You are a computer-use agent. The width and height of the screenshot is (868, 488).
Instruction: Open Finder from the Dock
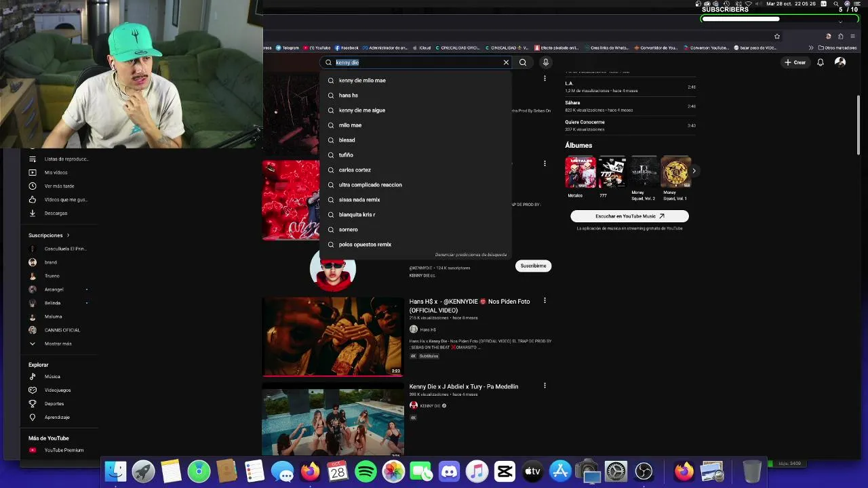(x=116, y=471)
